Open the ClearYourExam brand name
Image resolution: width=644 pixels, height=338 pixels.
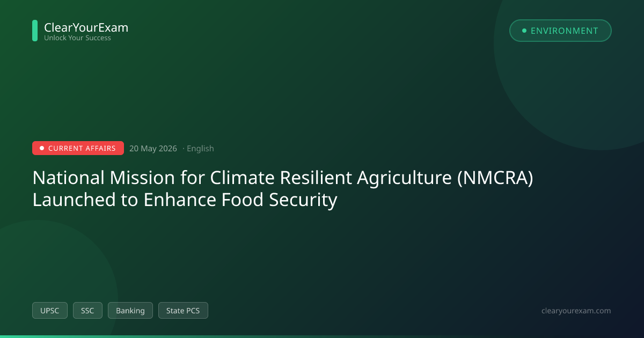86,27
